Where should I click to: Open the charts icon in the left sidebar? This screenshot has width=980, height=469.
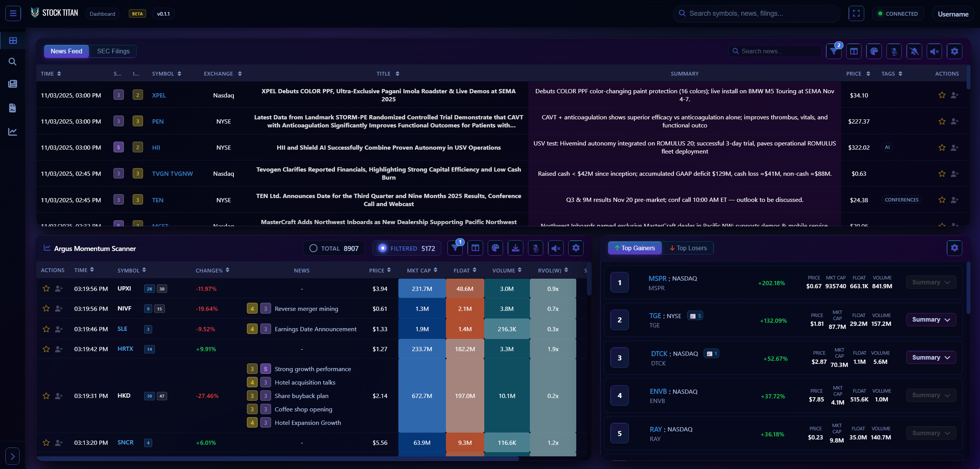click(x=13, y=132)
